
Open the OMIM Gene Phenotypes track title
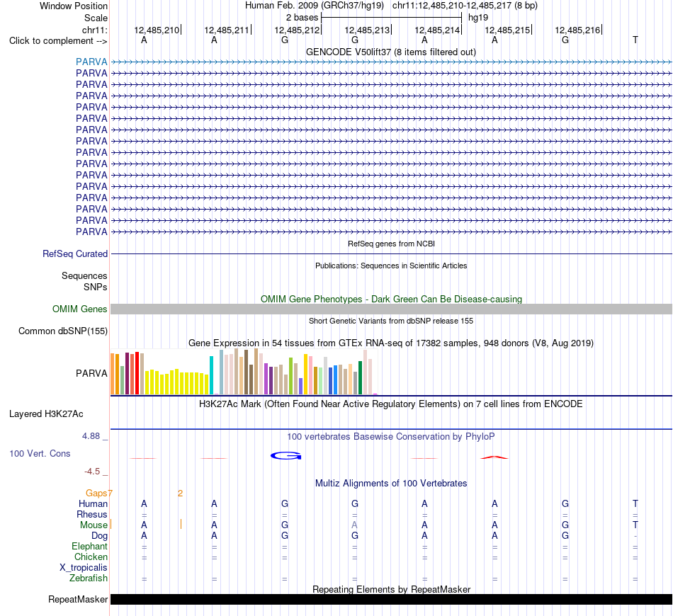pyautogui.click(x=391, y=299)
